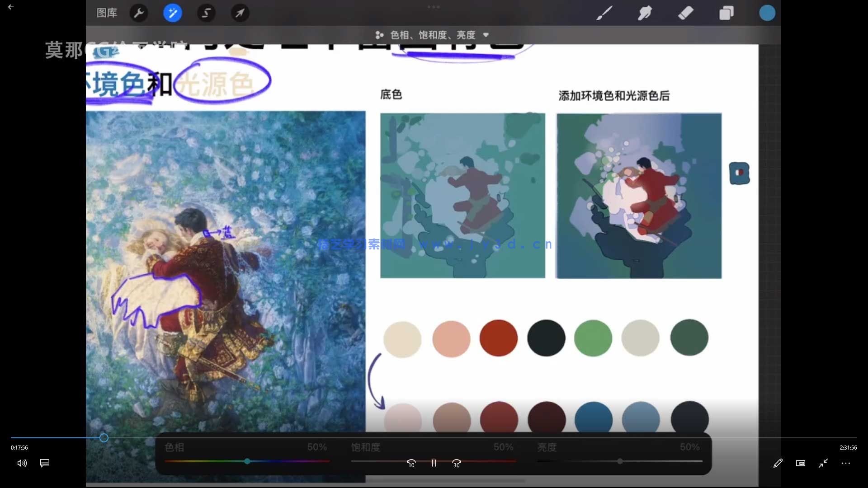The image size is (868, 488).
Task: Select the Smudge tool
Action: (x=645, y=13)
